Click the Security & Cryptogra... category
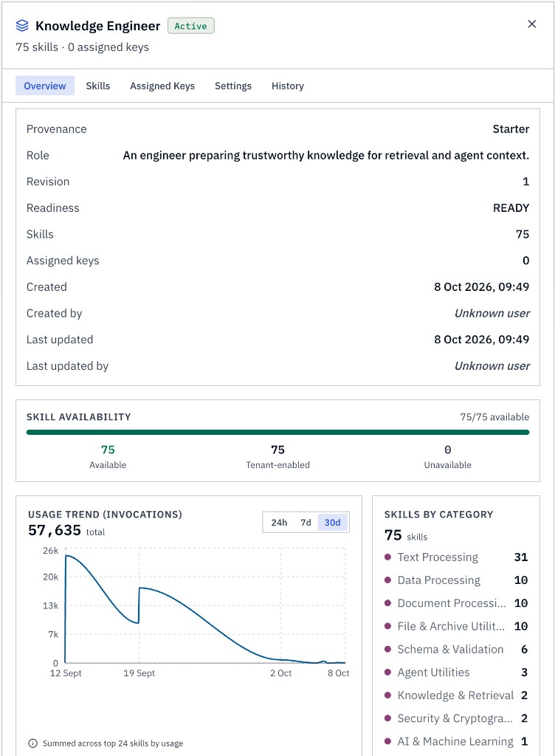 pyautogui.click(x=456, y=718)
